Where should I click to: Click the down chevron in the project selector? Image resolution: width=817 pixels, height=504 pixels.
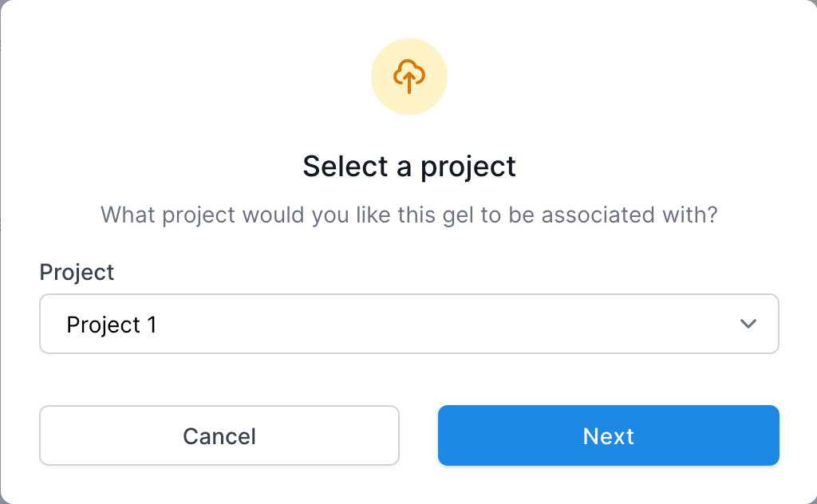tap(748, 324)
